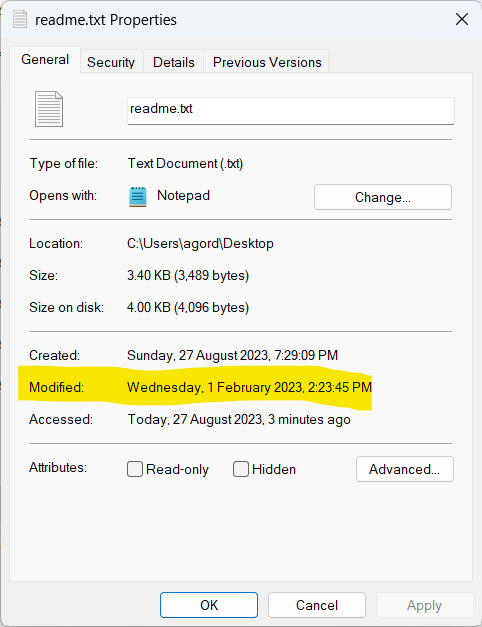Click the Notepad app icon

tap(138, 197)
